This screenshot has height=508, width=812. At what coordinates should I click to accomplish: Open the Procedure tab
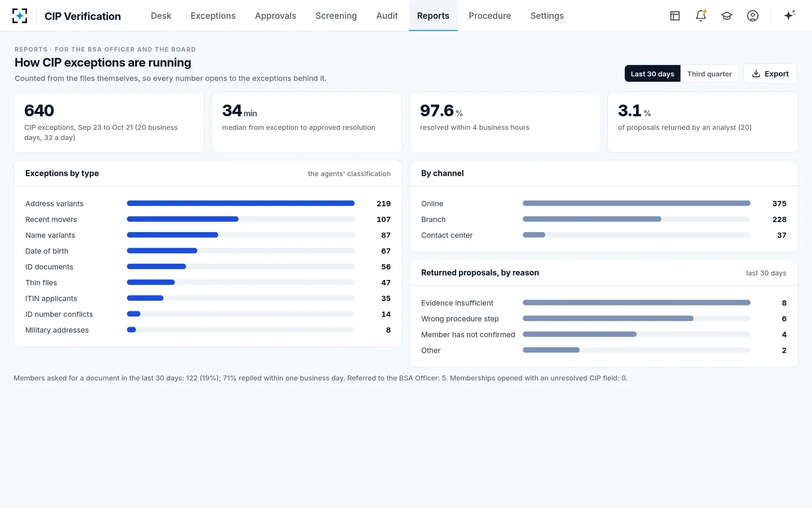point(489,16)
